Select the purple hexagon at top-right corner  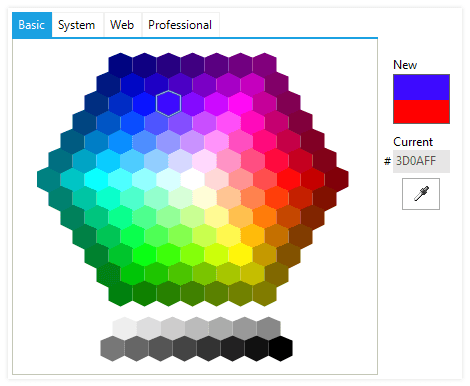click(265, 65)
